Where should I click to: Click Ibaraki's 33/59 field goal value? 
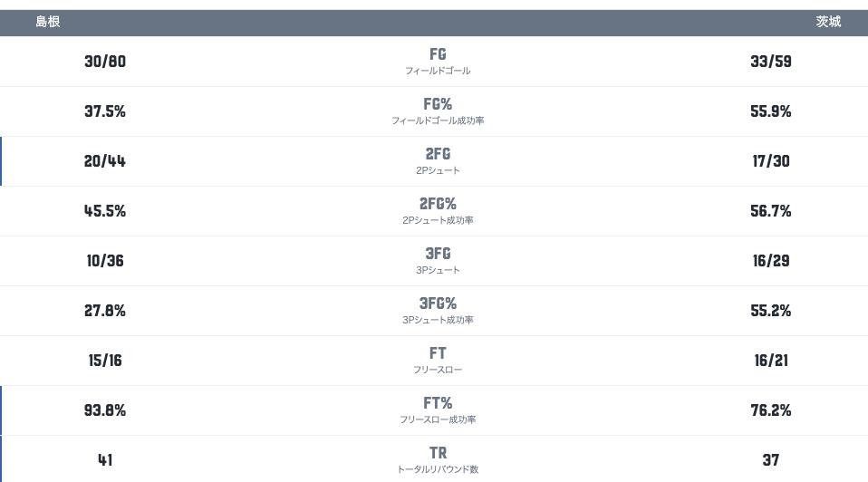tap(770, 61)
